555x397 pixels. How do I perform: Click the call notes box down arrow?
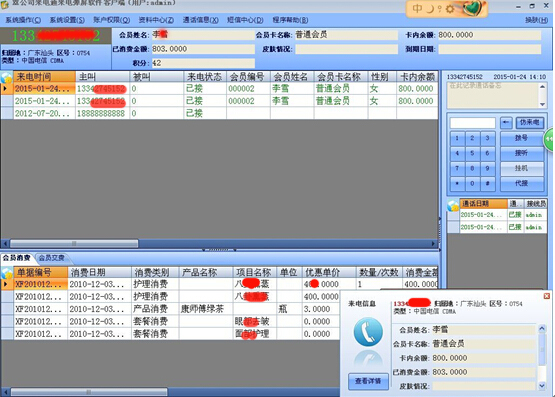(542, 104)
